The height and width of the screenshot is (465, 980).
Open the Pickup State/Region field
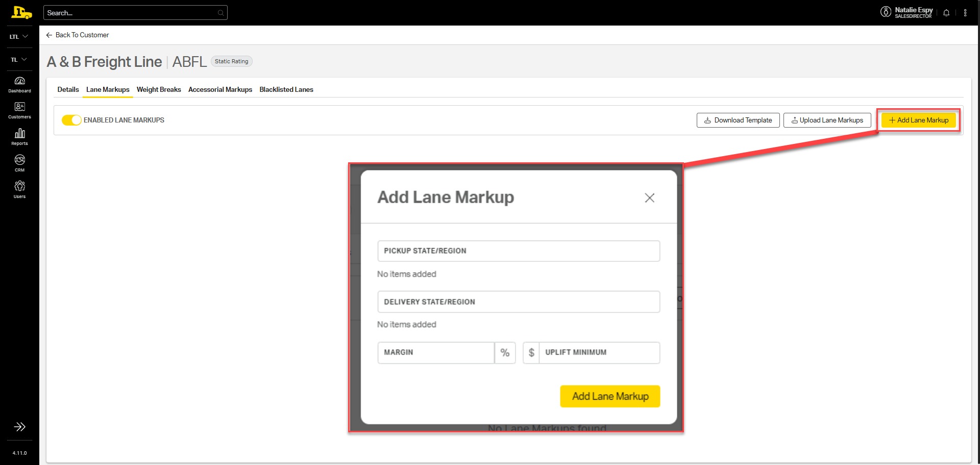(x=519, y=251)
